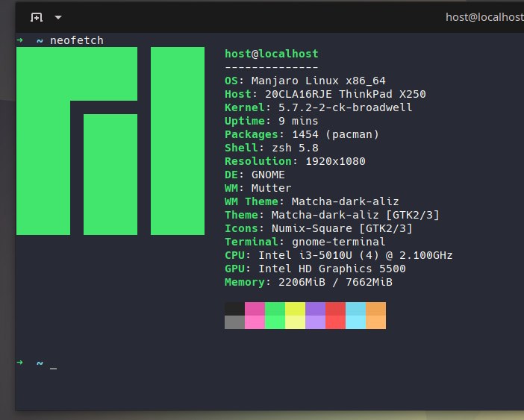Select the OS line Manjaro Linux x86_64

click(305, 81)
